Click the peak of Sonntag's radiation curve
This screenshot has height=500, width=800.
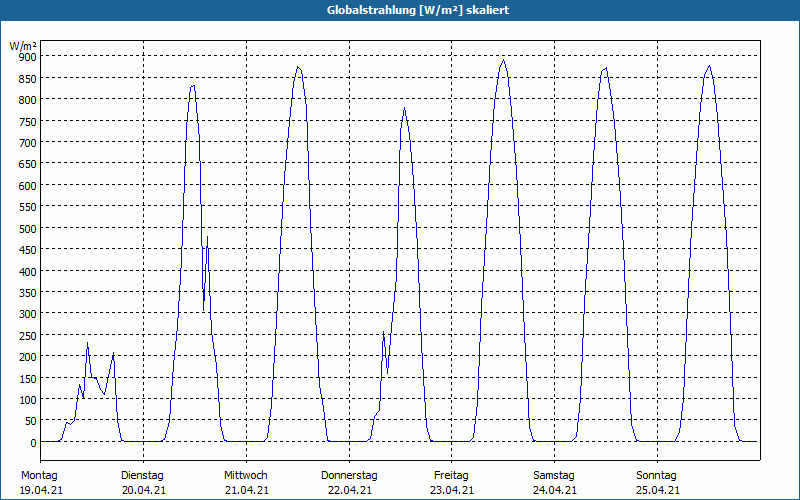709,66
